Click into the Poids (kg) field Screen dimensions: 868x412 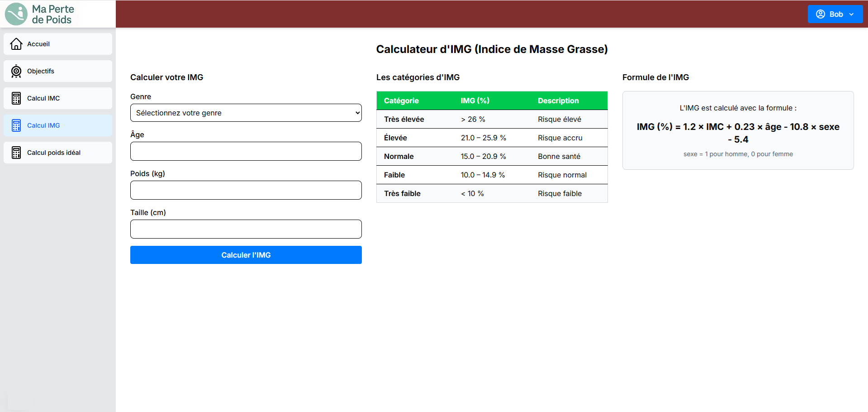[246, 190]
